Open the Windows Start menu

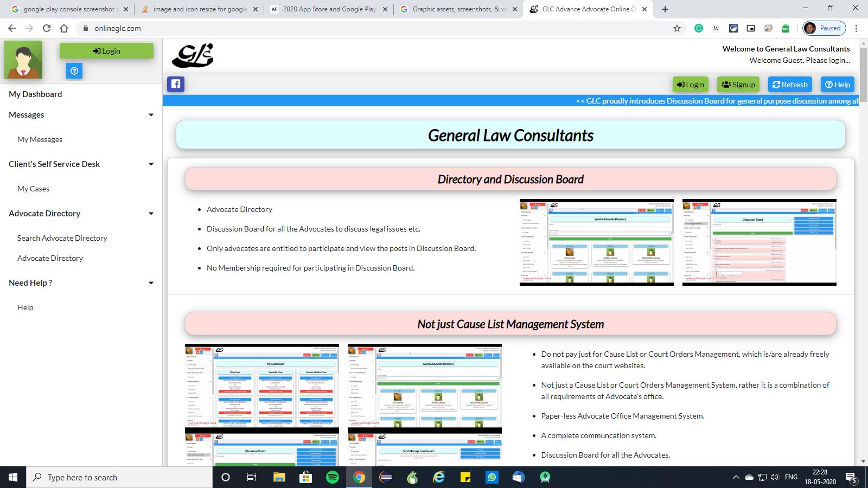click(13, 477)
